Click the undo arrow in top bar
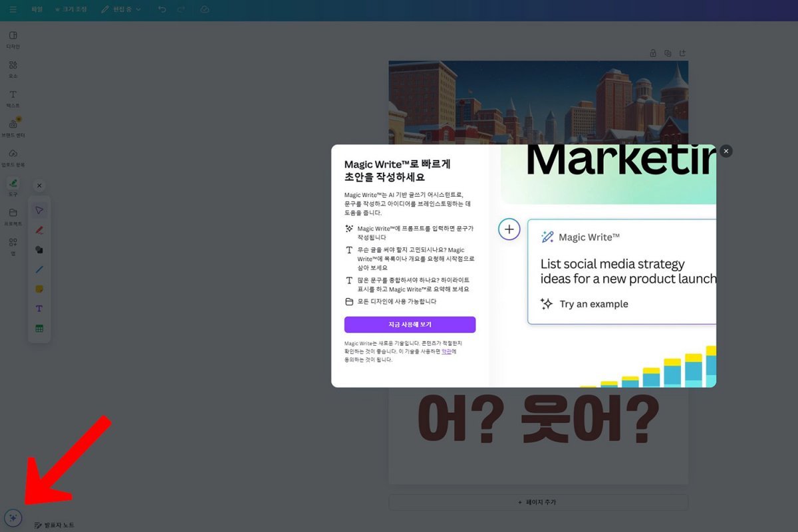Viewport: 798px width, 532px height. coord(162,9)
